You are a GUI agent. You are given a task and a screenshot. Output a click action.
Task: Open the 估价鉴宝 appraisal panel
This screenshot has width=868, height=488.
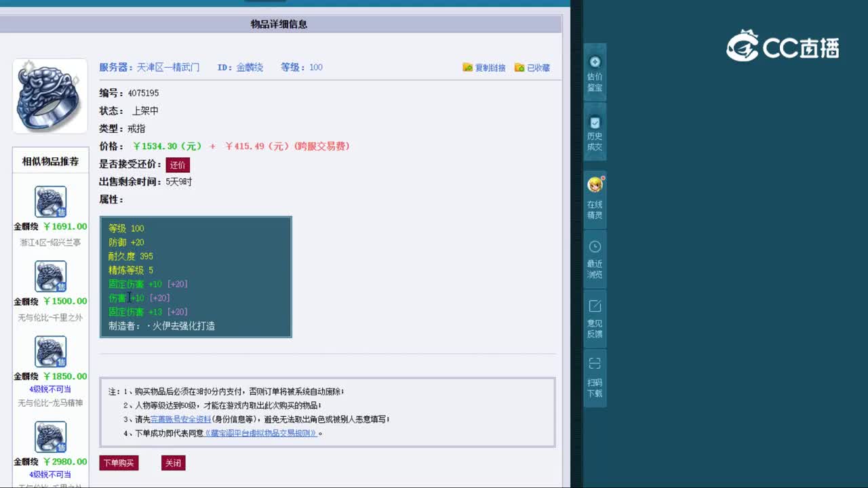[x=595, y=73]
